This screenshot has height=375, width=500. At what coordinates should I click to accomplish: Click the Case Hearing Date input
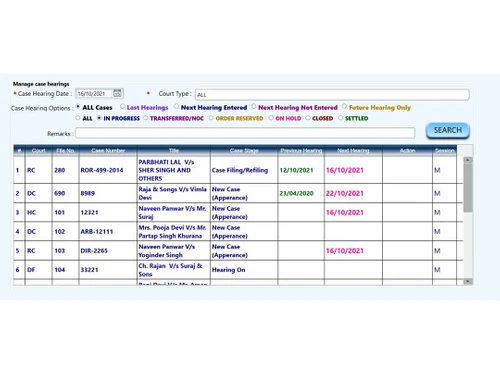(x=94, y=94)
